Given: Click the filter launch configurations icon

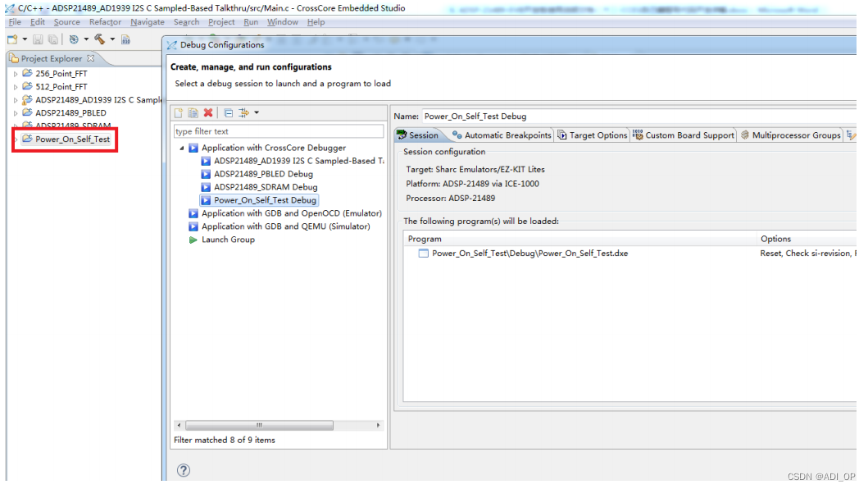Looking at the screenshot, I should pos(243,113).
